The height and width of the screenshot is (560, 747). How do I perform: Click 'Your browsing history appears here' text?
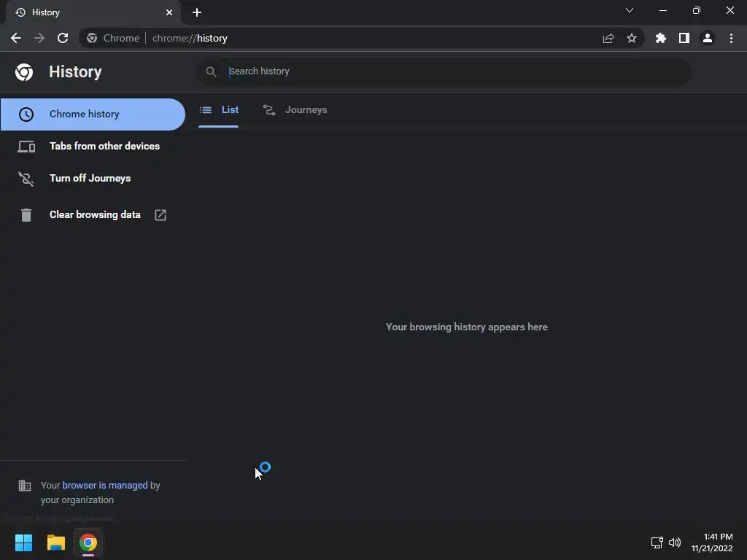pyautogui.click(x=466, y=327)
